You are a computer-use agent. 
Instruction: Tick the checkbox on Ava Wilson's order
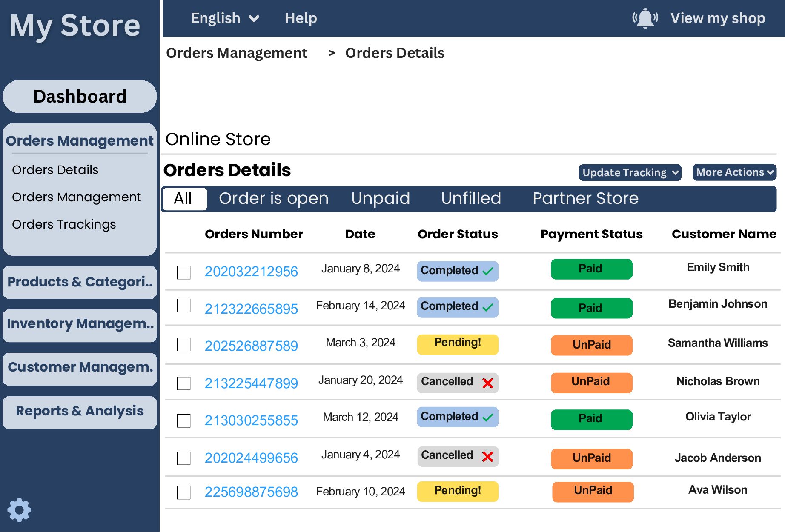pos(183,492)
